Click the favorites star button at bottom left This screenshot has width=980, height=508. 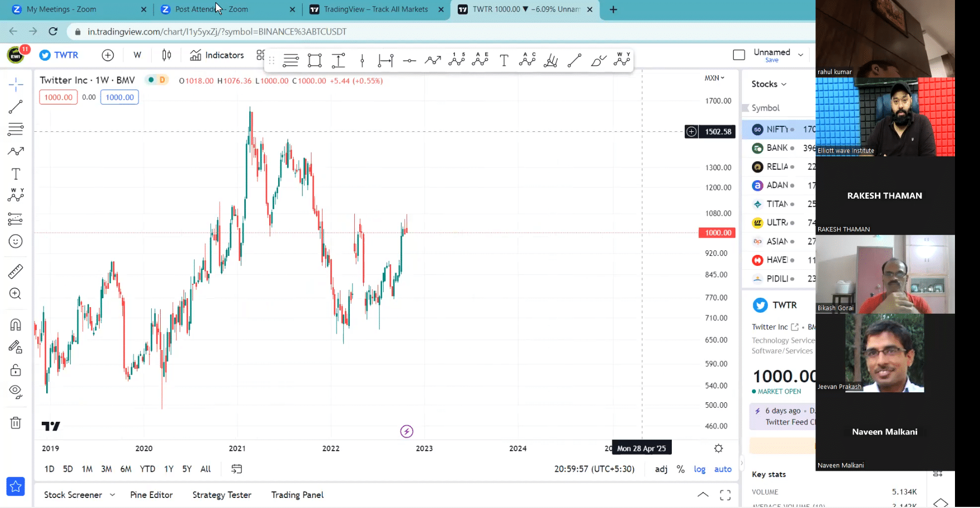click(16, 487)
